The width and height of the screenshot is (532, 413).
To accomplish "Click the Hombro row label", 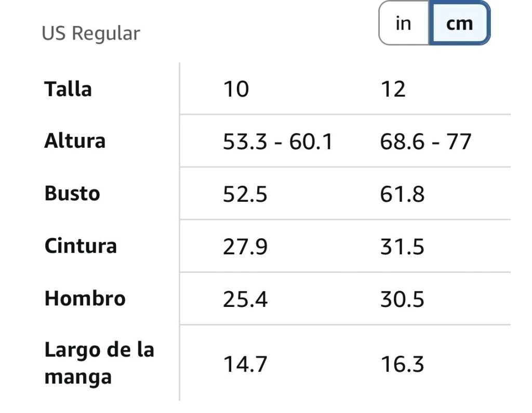I will (85, 299).
